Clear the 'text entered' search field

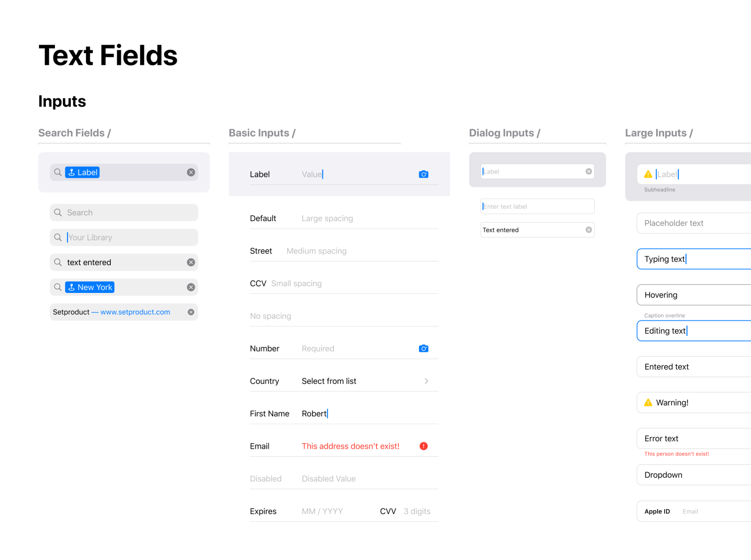coord(191,262)
